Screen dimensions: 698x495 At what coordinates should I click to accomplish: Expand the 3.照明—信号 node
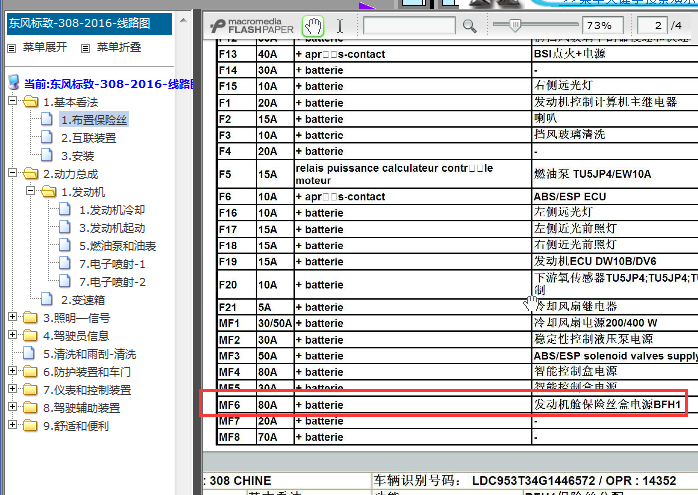pyautogui.click(x=12, y=317)
